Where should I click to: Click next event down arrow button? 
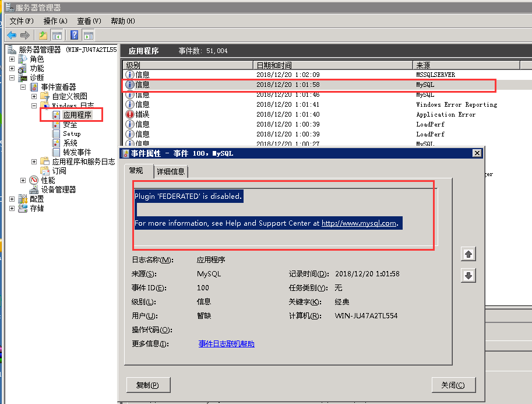[x=468, y=275]
